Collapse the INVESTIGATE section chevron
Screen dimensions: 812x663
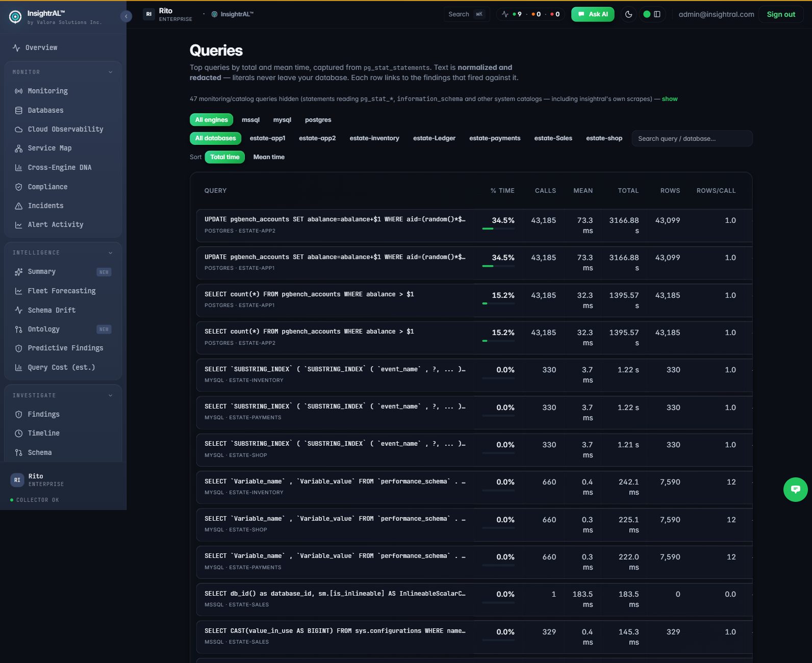click(111, 396)
